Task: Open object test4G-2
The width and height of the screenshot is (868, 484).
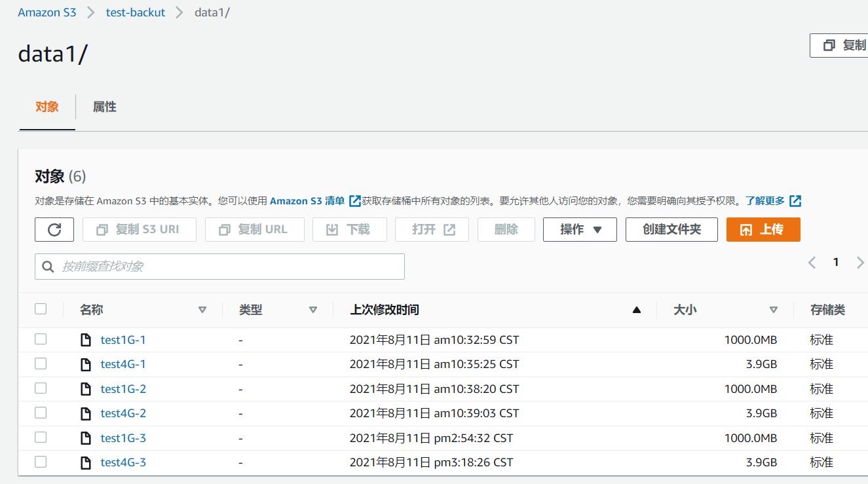Action: click(123, 413)
